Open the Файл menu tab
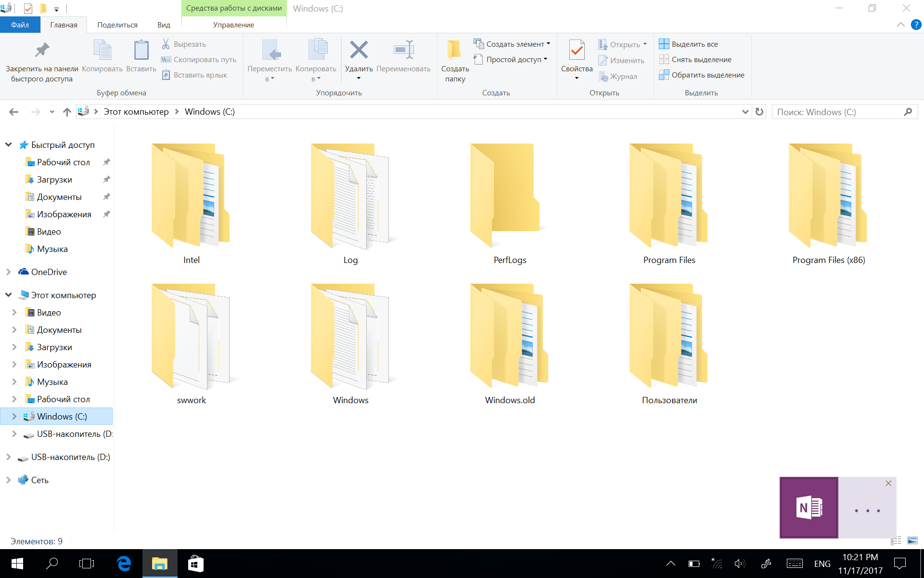 (x=20, y=25)
